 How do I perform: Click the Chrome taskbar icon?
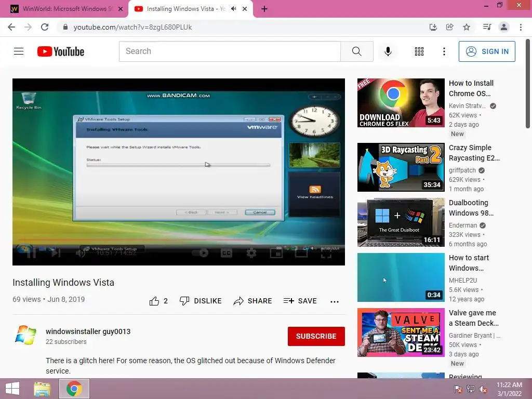coord(74,389)
